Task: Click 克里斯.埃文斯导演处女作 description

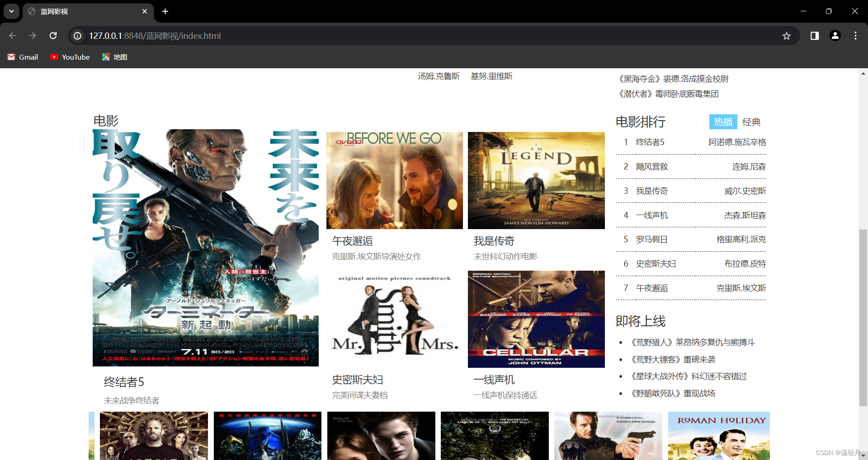Action: (x=376, y=257)
